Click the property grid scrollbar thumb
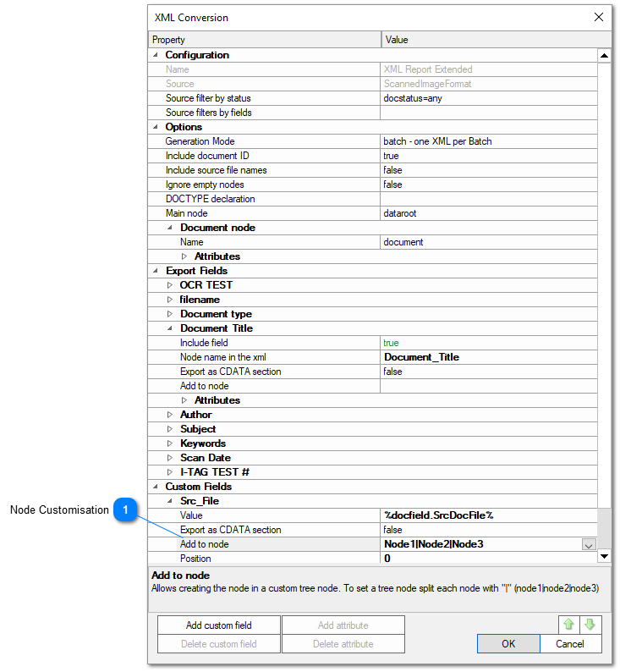Image resolution: width=620 pixels, height=672 pixels. (x=604, y=528)
